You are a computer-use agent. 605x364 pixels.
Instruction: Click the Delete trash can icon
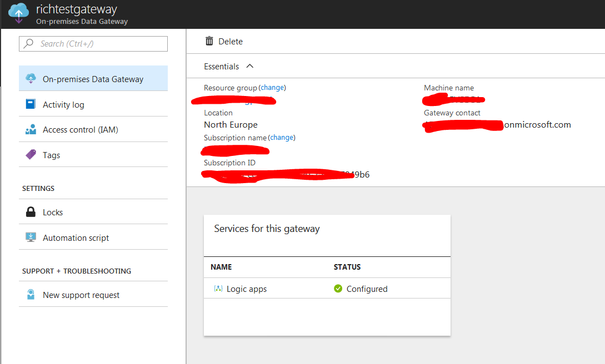click(x=209, y=41)
